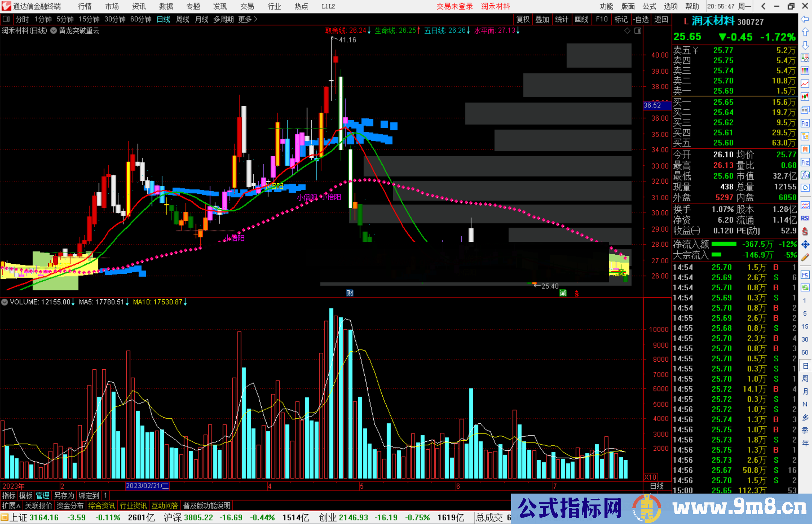Select the pencil drawing tool icon
This screenshot has height=524, width=812.
click(805, 257)
